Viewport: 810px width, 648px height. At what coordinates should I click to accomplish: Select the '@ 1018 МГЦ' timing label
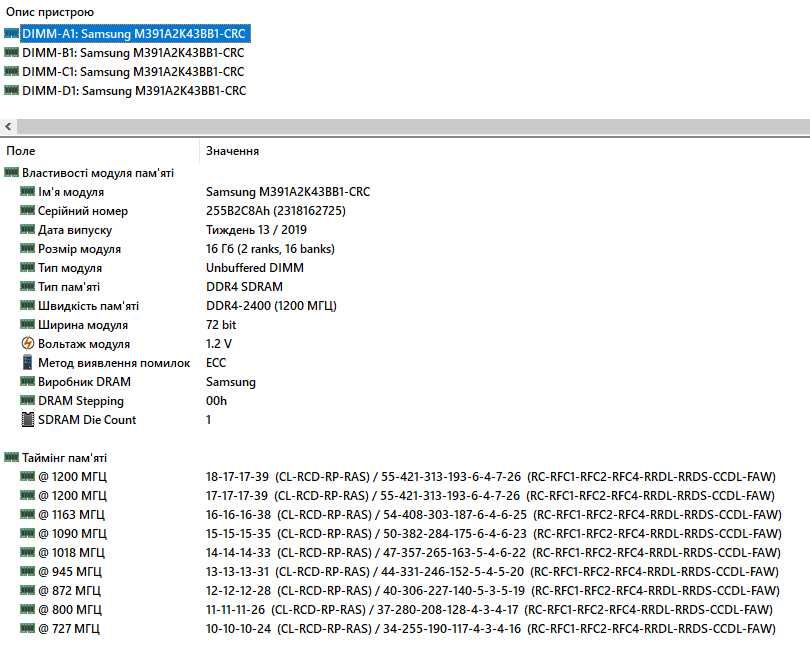71,553
